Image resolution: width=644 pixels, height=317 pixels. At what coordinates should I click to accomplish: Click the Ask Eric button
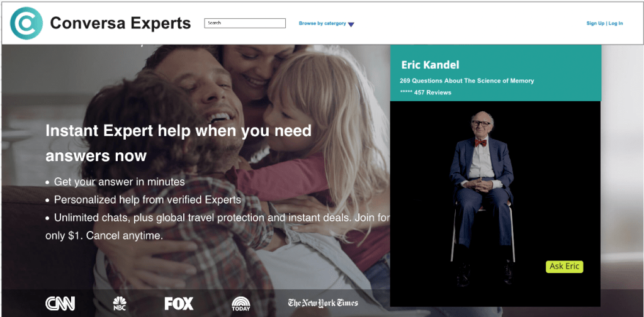click(x=564, y=267)
